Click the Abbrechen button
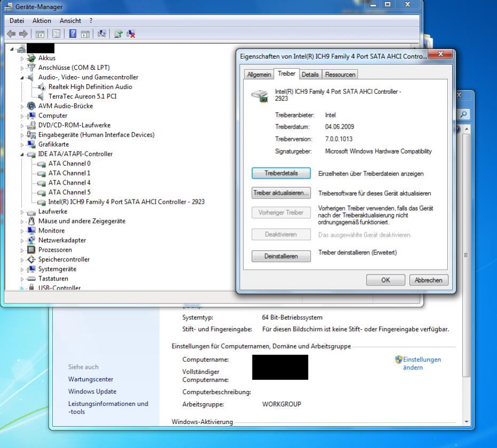The width and height of the screenshot is (497, 448). point(429,280)
